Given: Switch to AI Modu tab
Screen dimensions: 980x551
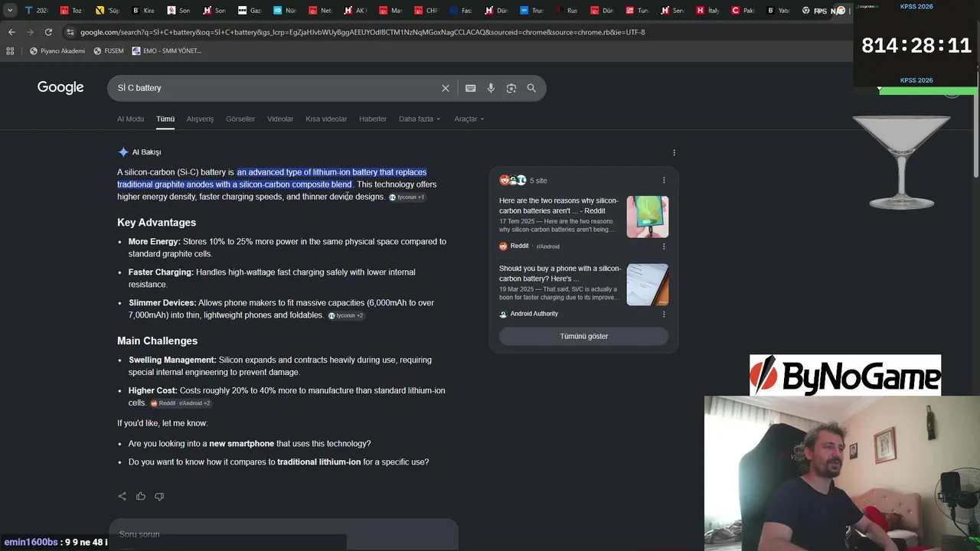Looking at the screenshot, I should coord(130,119).
